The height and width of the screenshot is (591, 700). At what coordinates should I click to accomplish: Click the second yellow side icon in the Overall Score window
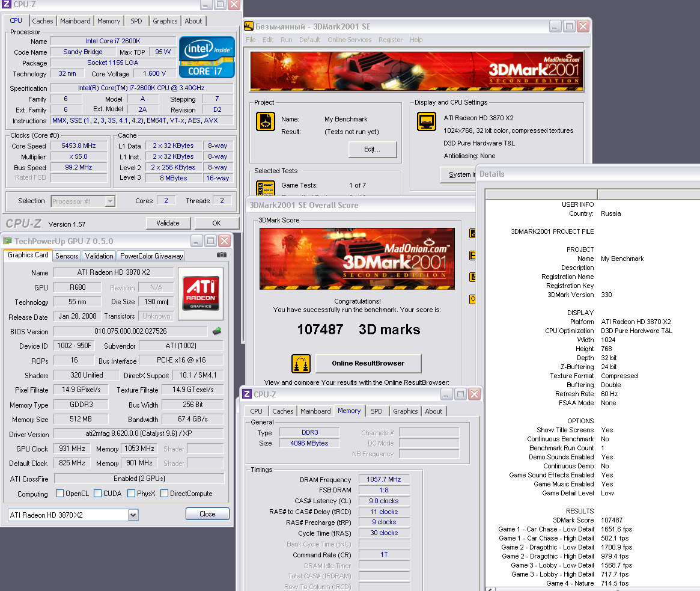472,255
